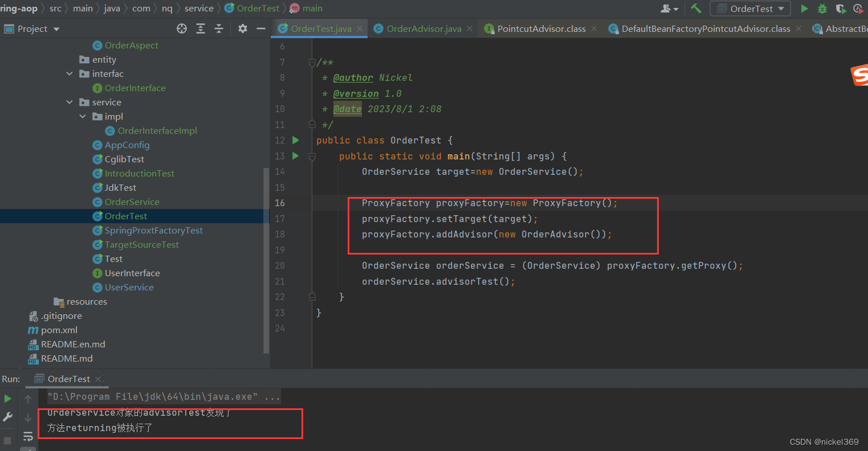This screenshot has height=451, width=868.
Task: Open UserInterface in the tree
Action: [x=132, y=273]
